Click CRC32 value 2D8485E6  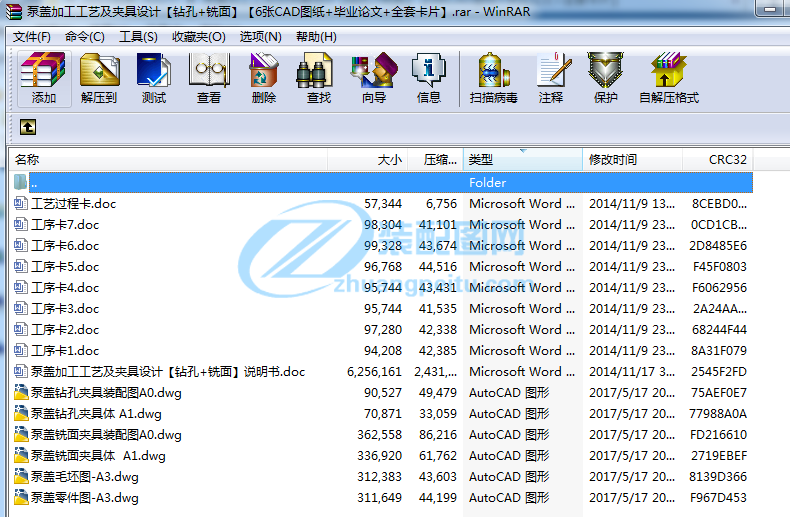718,245
